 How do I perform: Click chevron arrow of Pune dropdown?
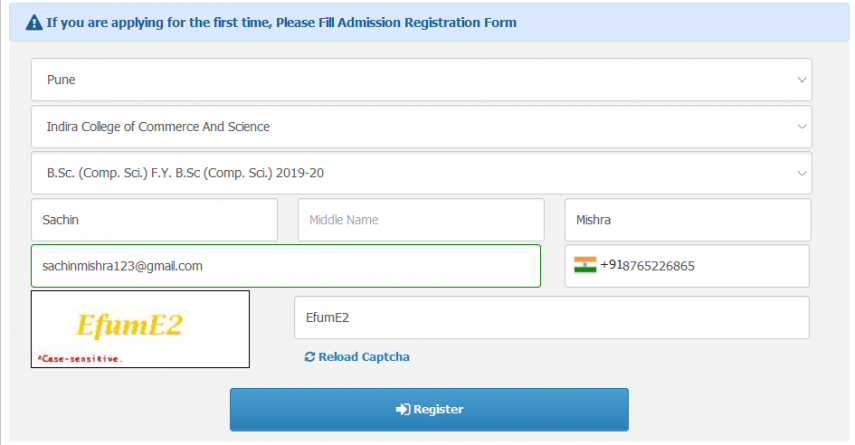coord(802,80)
